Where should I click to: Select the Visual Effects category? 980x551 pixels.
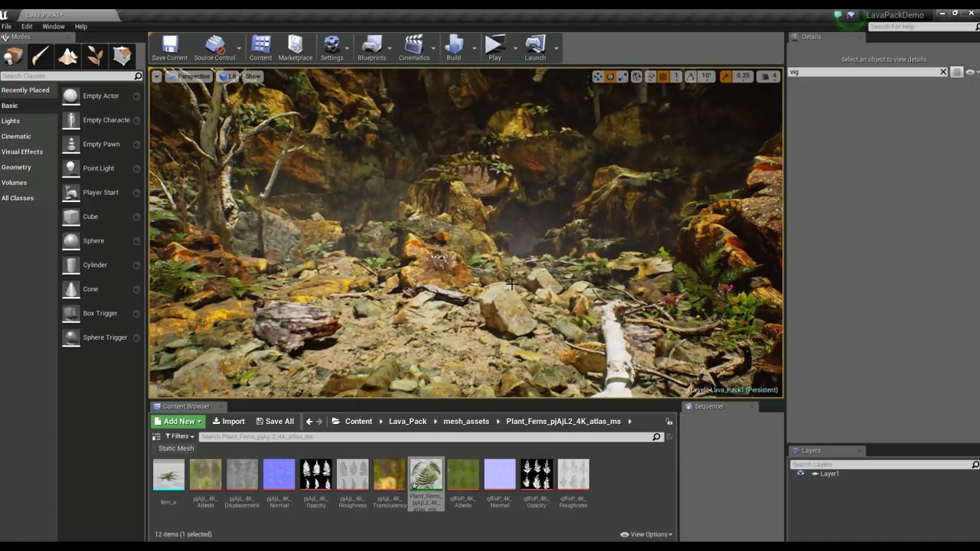pos(22,152)
